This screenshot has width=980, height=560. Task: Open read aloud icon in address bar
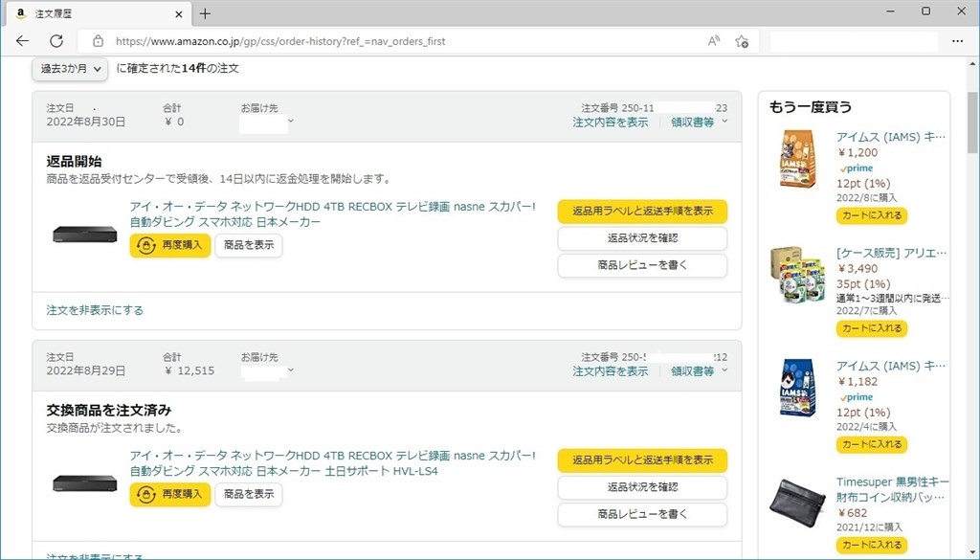click(713, 41)
